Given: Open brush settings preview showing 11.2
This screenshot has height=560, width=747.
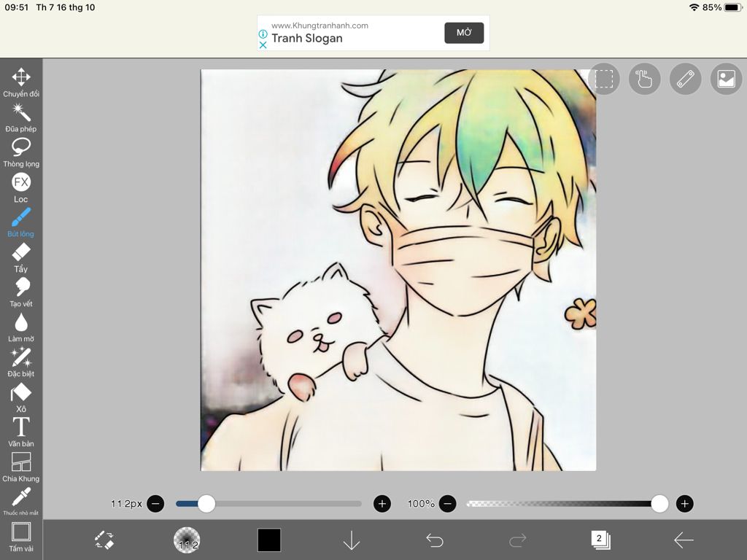Looking at the screenshot, I should 186,540.
